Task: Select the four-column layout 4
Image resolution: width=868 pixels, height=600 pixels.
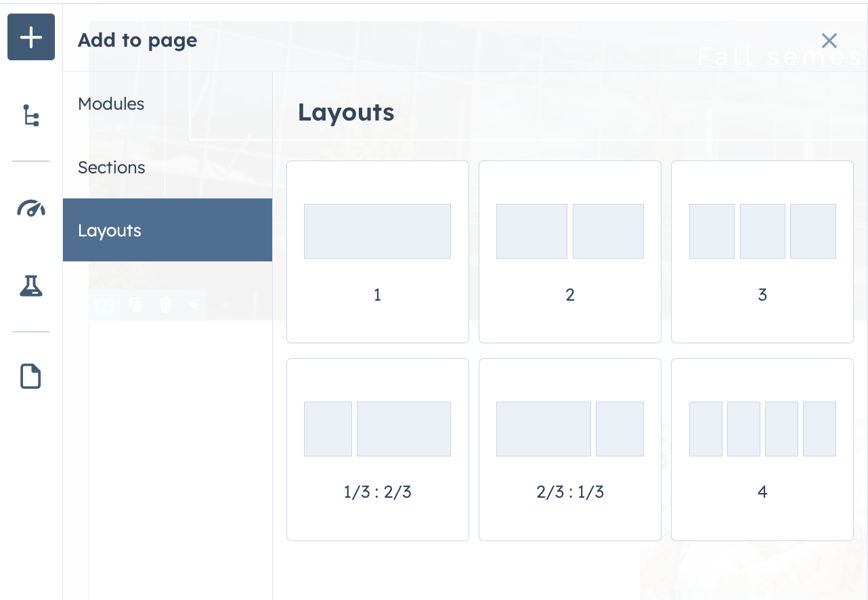Action: pos(762,449)
